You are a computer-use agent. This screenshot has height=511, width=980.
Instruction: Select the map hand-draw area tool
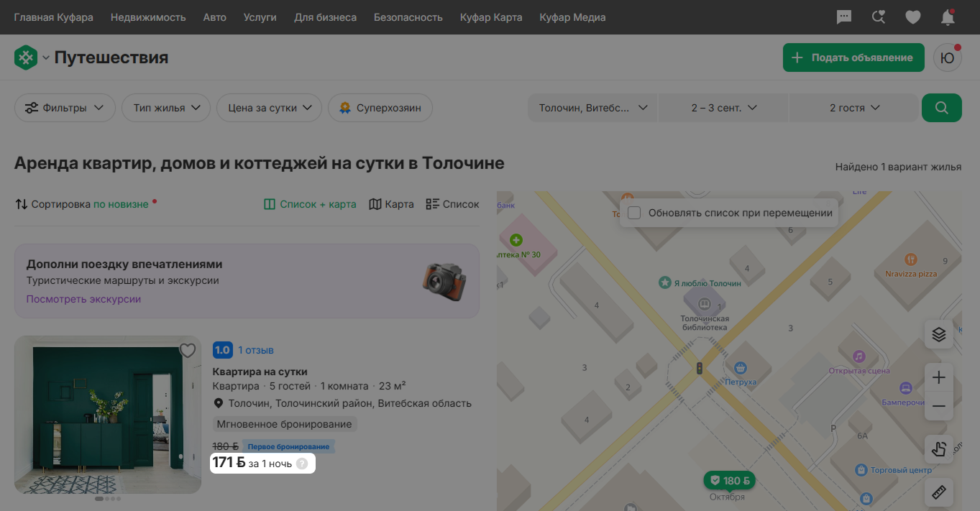click(939, 449)
